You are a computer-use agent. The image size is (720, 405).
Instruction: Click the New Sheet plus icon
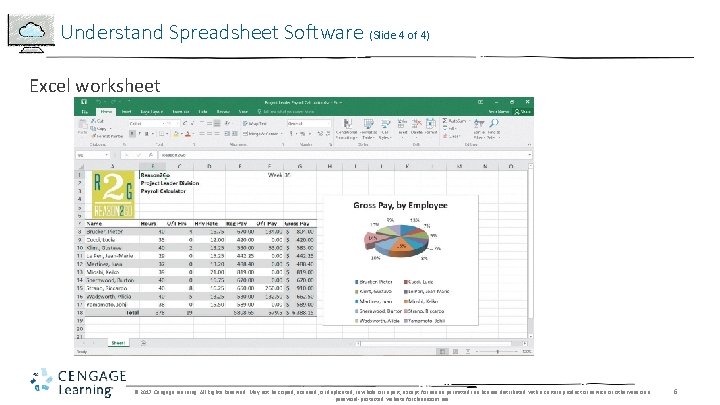[143, 343]
